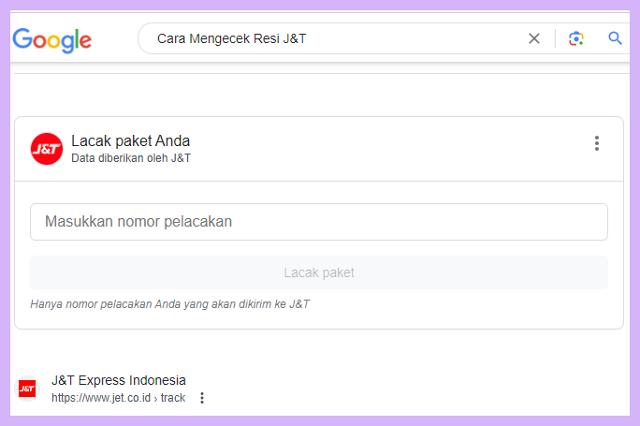Image resolution: width=640 pixels, height=426 pixels.
Task: Click the round J&T logo in tracking card
Action: coord(47,149)
